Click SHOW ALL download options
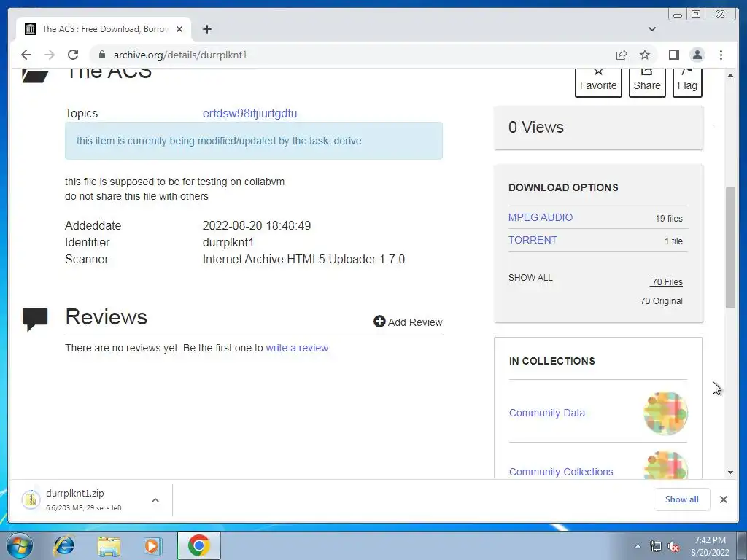The image size is (747, 560). click(x=530, y=278)
